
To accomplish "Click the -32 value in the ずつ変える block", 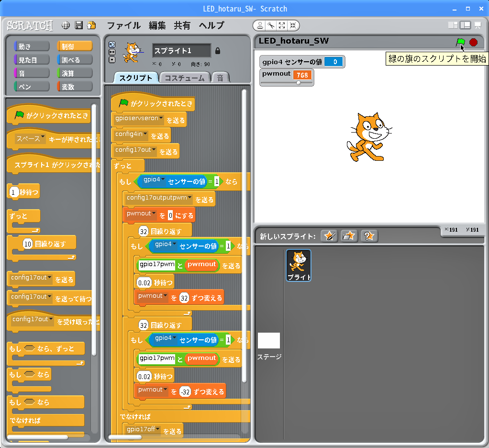I will click(186, 392).
